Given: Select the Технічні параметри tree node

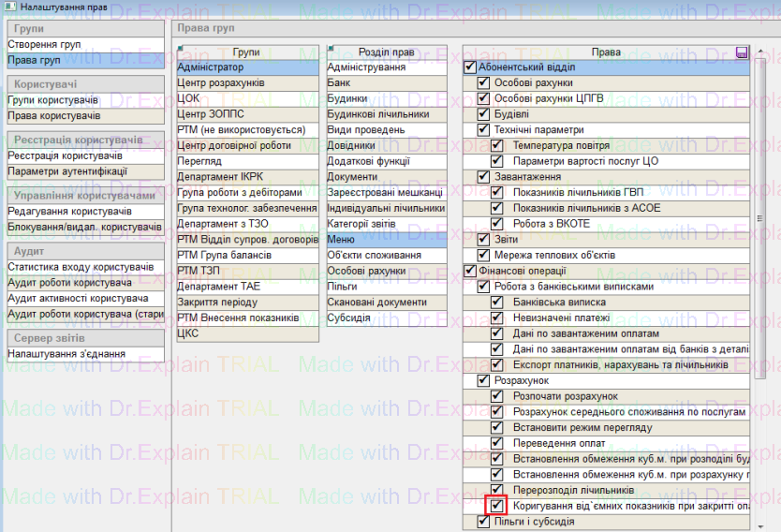Looking at the screenshot, I should 538,130.
